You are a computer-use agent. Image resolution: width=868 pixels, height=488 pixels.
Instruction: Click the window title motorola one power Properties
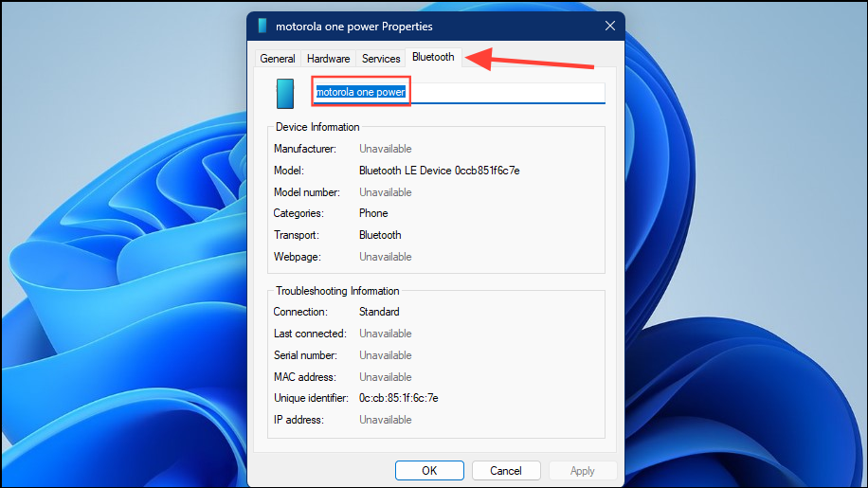tap(353, 26)
